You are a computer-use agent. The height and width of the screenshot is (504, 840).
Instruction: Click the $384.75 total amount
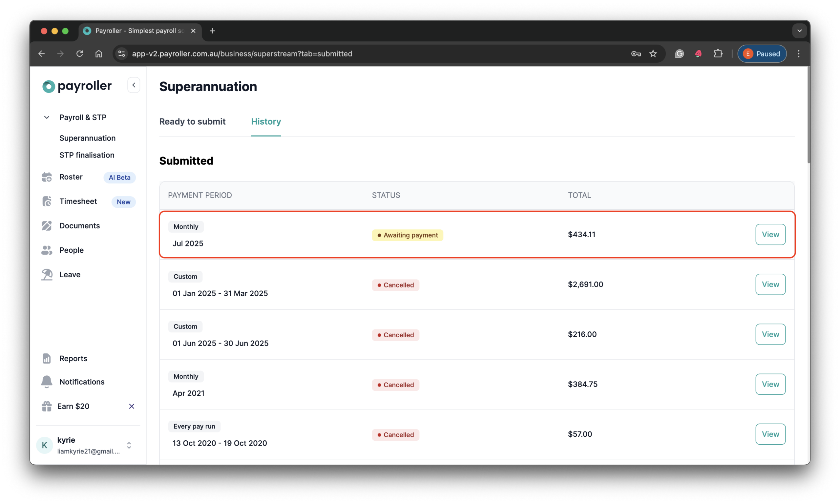tap(582, 384)
